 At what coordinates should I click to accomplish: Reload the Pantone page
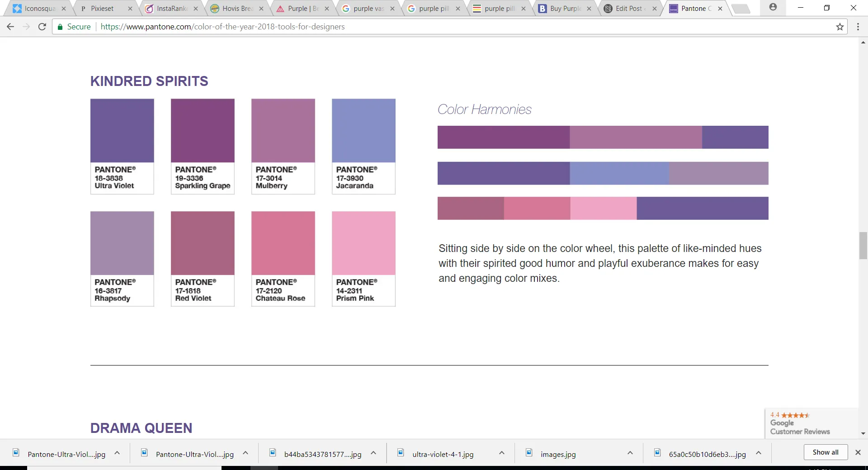click(42, 27)
